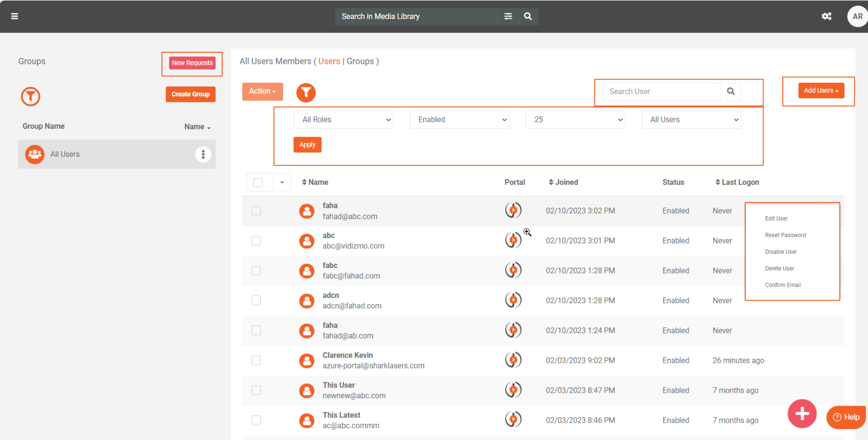The height and width of the screenshot is (440, 868).
Task: Open the group Name sort dropdown
Action: tap(197, 127)
